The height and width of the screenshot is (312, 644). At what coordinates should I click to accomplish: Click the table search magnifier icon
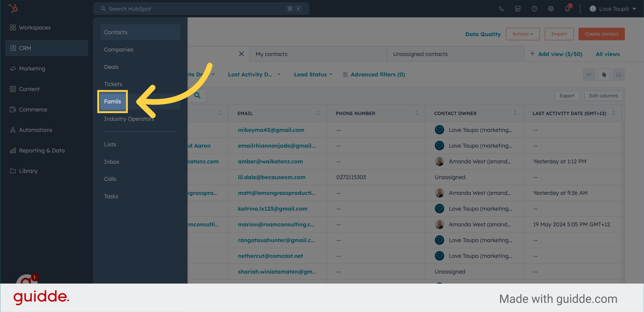[x=197, y=95]
